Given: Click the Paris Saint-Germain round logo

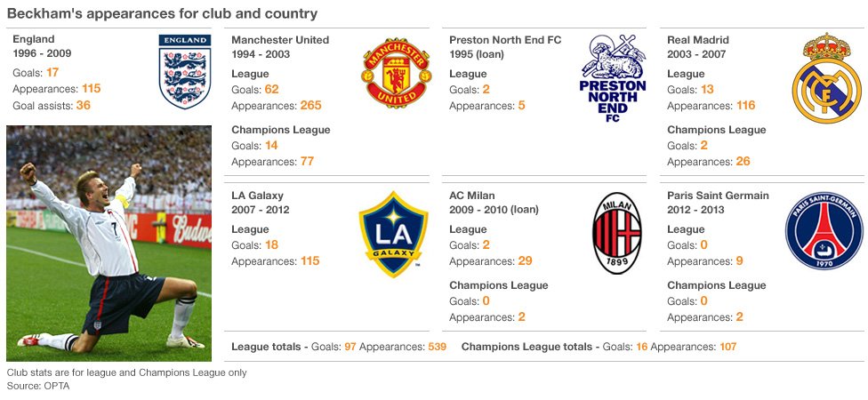Looking at the screenshot, I should click(824, 231).
